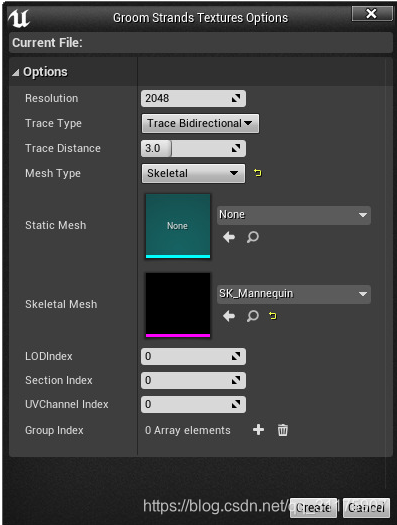Add element to Group Index array
397x525 pixels.
[x=258, y=430]
